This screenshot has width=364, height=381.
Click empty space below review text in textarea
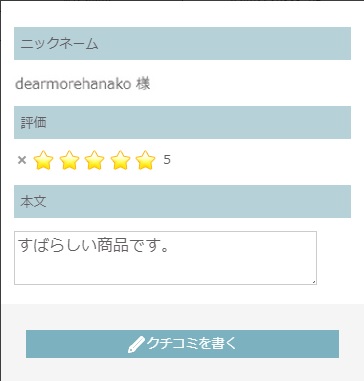coord(165,270)
